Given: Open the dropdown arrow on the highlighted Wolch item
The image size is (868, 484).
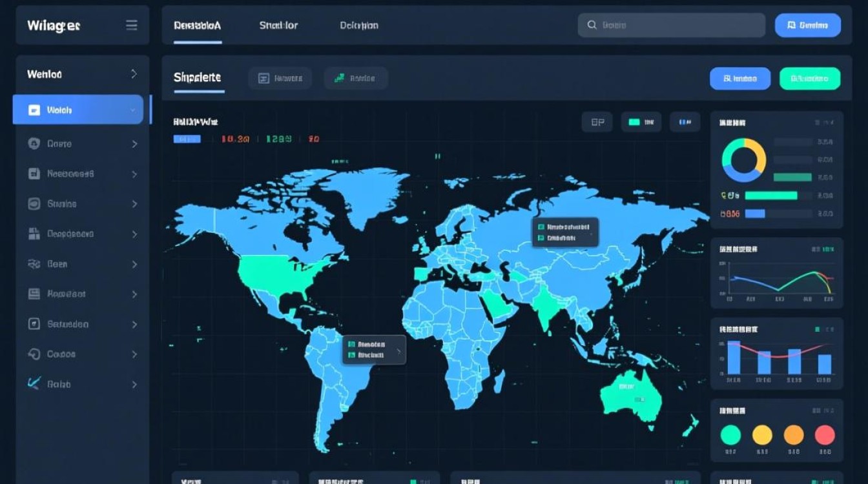Looking at the screenshot, I should pyautogui.click(x=133, y=110).
